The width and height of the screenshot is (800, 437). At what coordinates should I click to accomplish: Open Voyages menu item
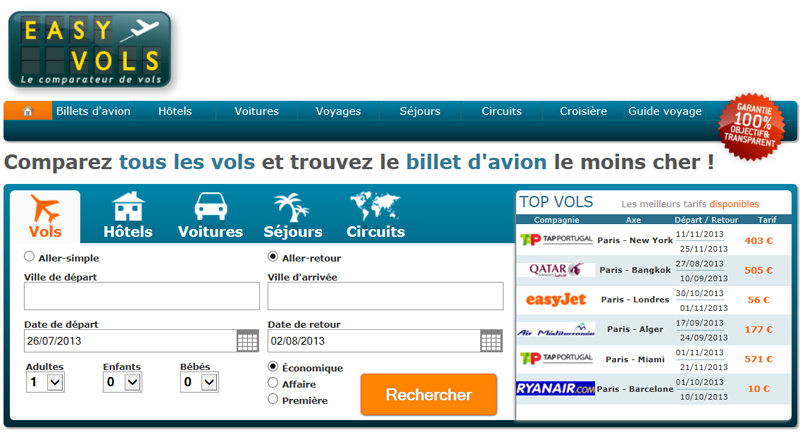click(x=338, y=111)
